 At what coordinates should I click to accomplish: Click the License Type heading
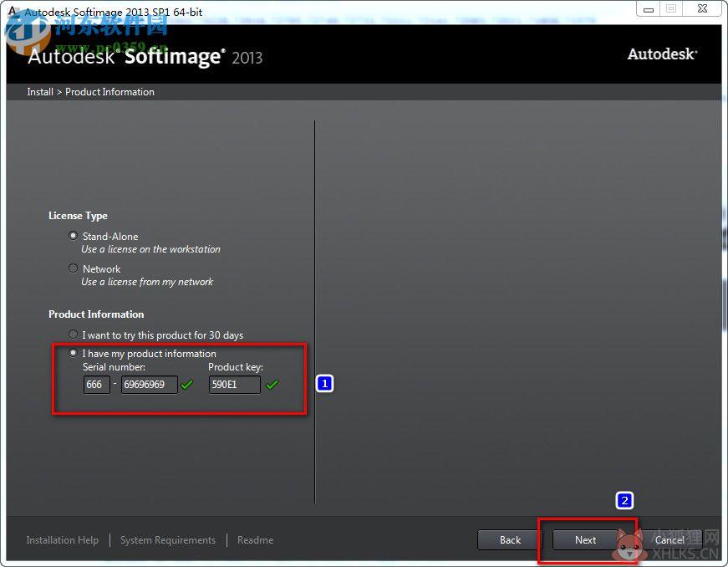78,216
